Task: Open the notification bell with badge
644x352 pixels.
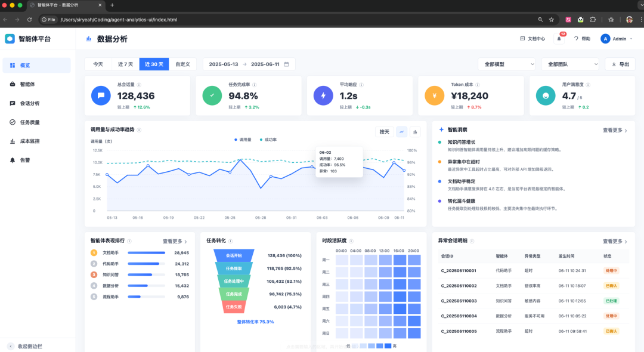Action: (559, 39)
